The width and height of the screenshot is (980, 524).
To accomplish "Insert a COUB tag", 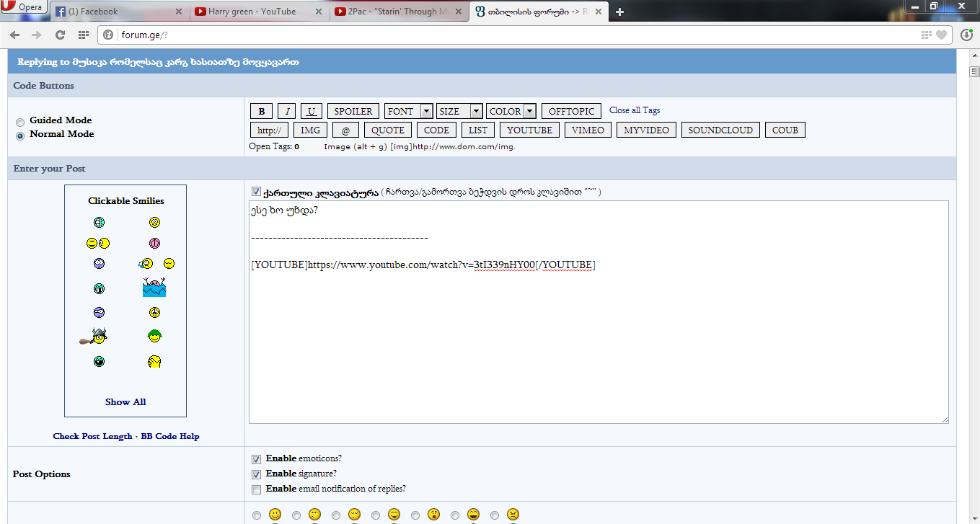I will coord(785,130).
